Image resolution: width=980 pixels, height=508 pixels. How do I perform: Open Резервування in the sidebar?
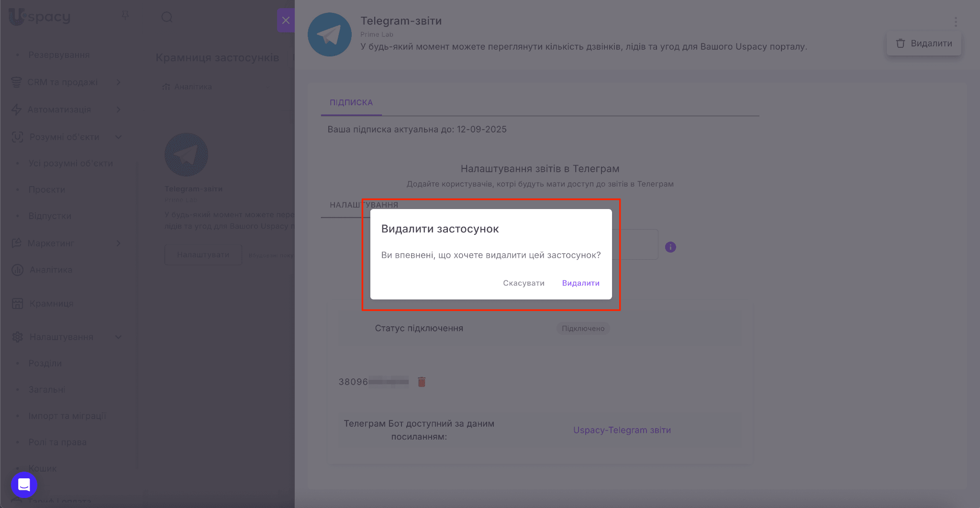click(x=59, y=55)
